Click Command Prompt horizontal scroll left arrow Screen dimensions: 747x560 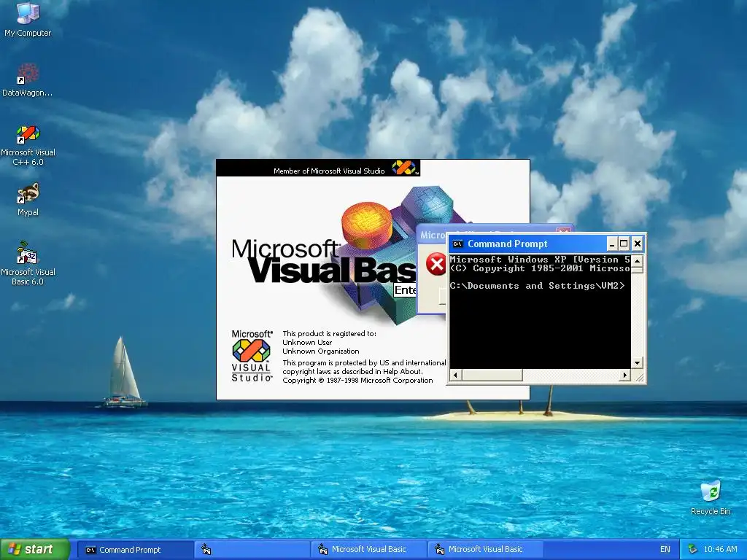455,376
